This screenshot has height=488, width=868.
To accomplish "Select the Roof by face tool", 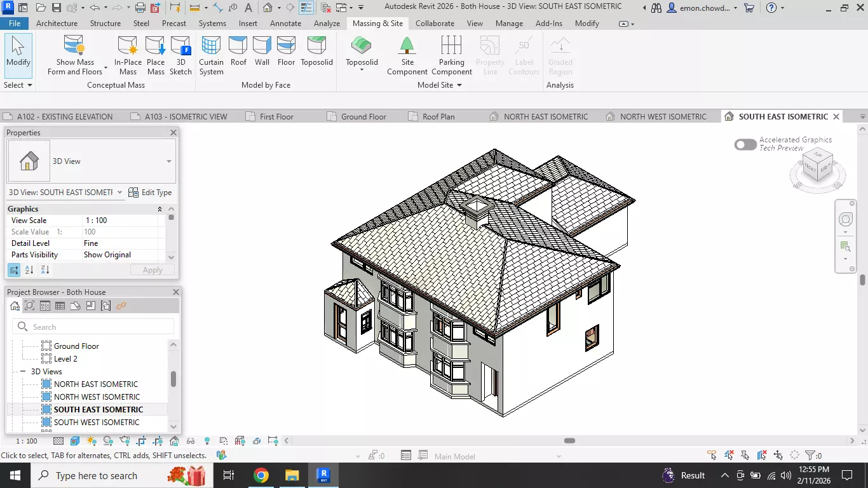I will coord(238,51).
